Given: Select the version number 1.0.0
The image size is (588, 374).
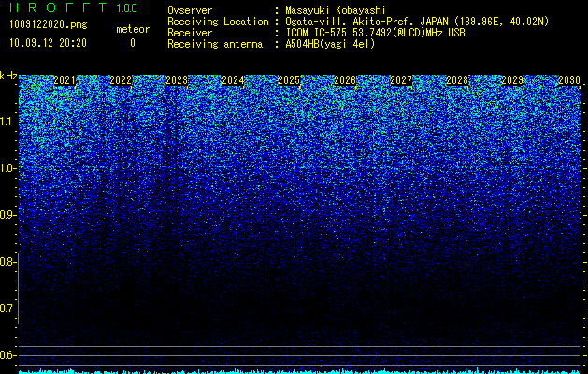Looking at the screenshot, I should click(x=127, y=7).
